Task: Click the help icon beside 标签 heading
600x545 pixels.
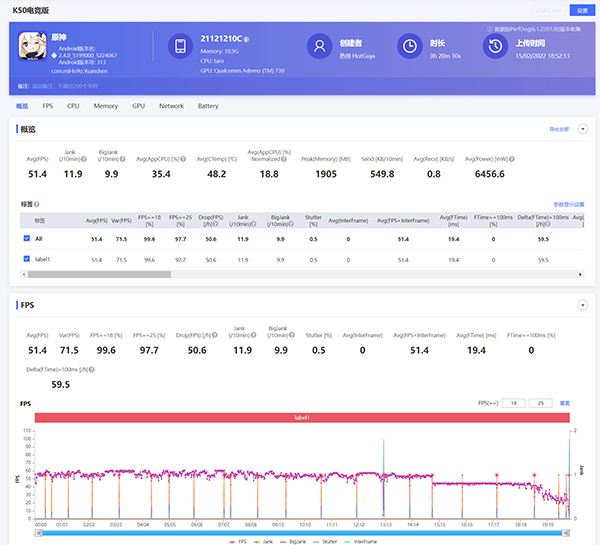Action: (x=36, y=204)
